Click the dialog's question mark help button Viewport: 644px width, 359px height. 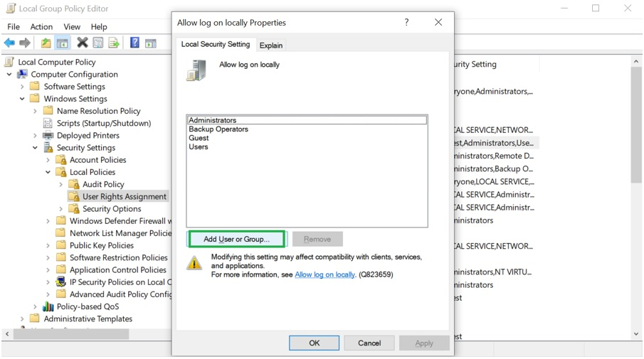click(406, 23)
